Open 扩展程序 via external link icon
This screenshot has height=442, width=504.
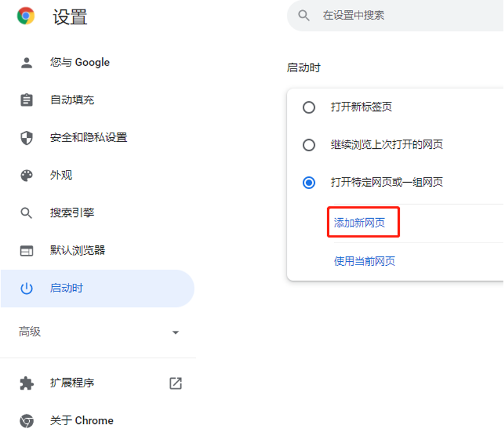(x=175, y=383)
